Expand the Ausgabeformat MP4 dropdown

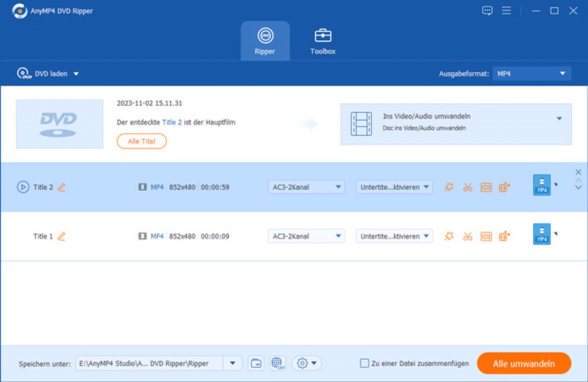tap(532, 73)
